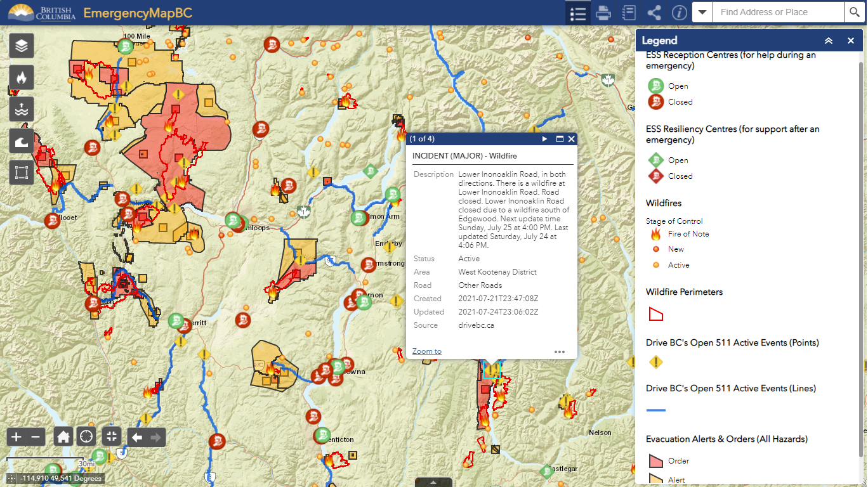Viewport: 868px width, 487px height.
Task: Zoom in with the plus button
Action: 16,436
